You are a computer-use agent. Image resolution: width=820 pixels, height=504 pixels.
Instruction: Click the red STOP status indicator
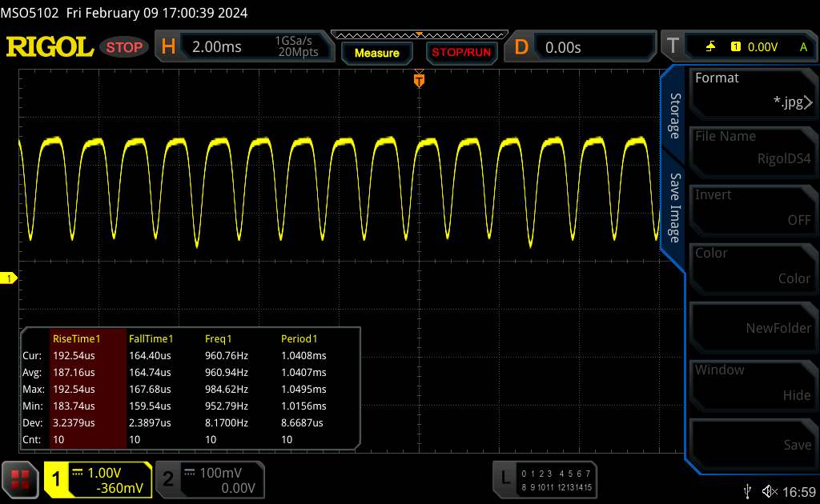124,47
